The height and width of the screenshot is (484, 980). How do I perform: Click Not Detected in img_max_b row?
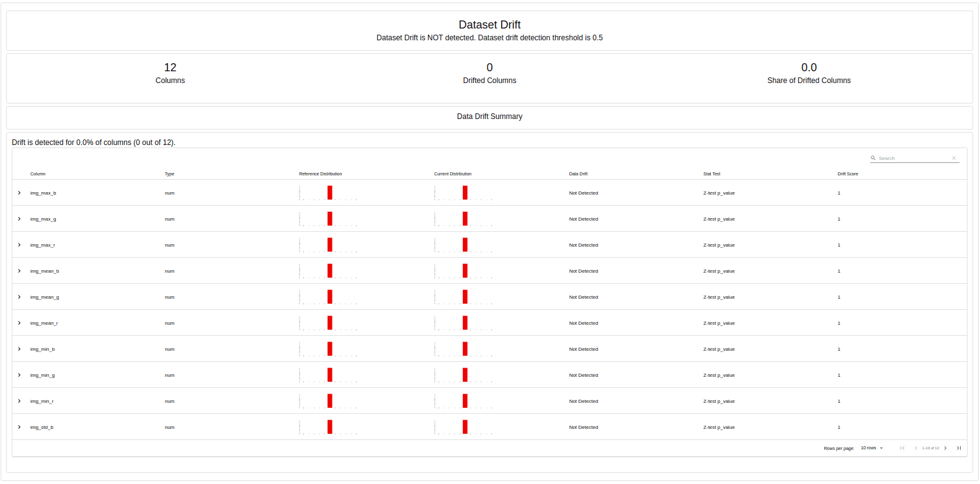584,193
